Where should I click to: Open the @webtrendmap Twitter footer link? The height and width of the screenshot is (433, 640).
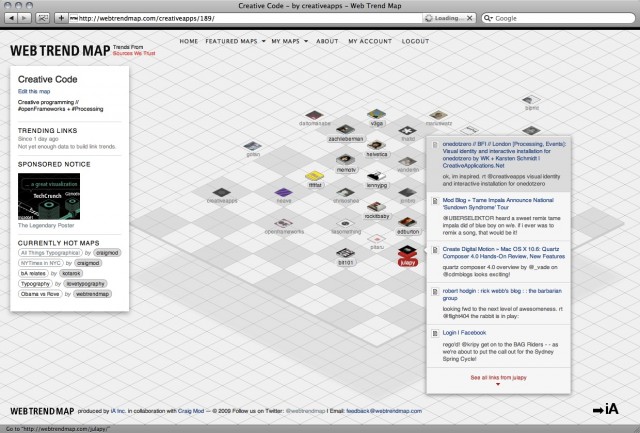(x=305, y=411)
